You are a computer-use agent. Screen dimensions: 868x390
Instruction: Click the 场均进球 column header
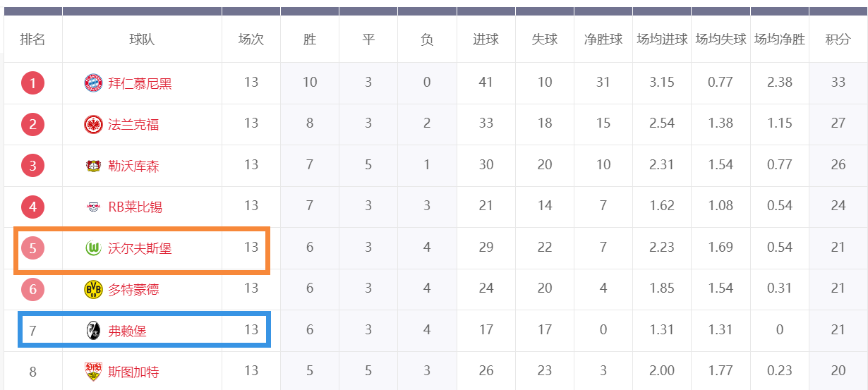coord(662,39)
